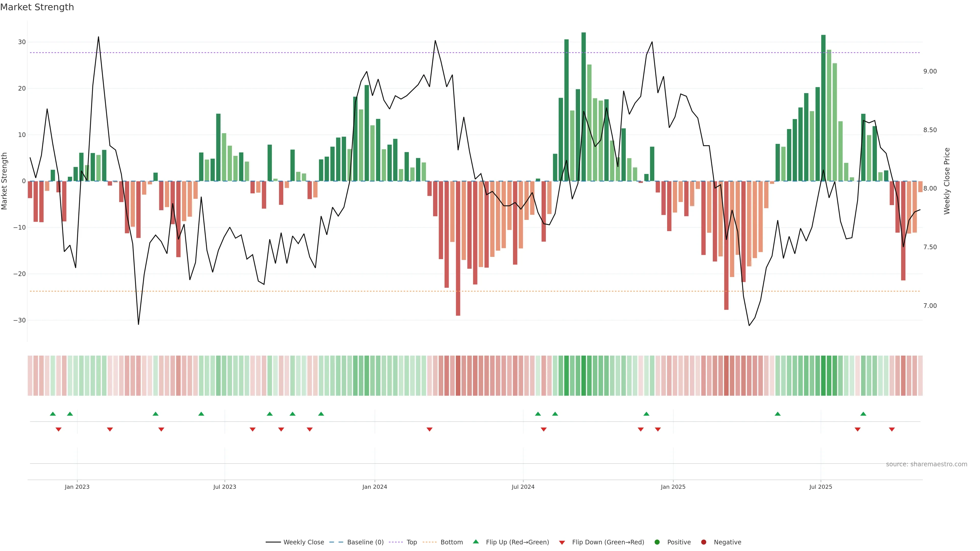Screen dimensions: 980x551
Task: Click the only flip-up marker between Jan 2025 and Jul 2025
Action: (x=778, y=414)
